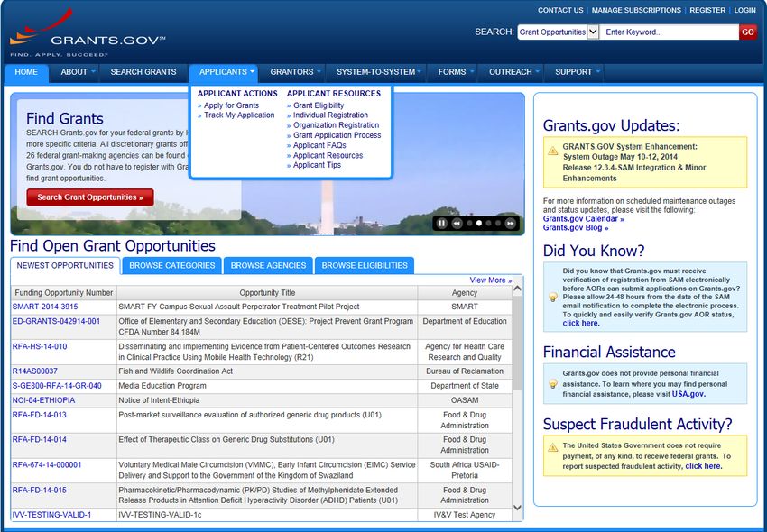Image resolution: width=767 pixels, height=532 pixels.
Task: Open Applicant Resources menu entry
Action: (328, 155)
